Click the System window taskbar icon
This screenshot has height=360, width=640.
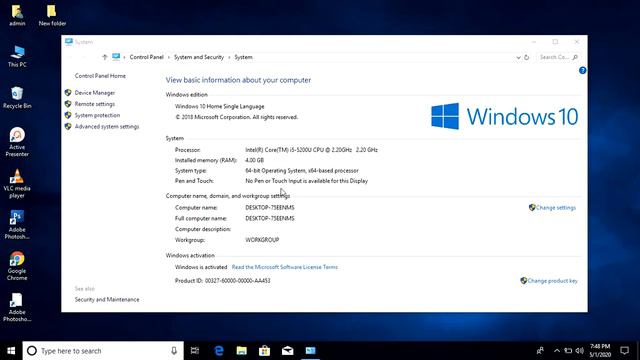[x=310, y=351]
